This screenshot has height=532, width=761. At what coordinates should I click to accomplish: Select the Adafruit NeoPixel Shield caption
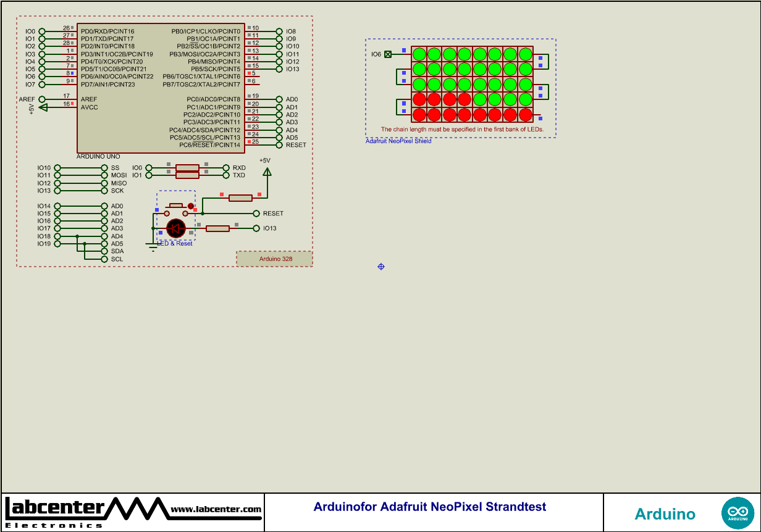(x=398, y=141)
